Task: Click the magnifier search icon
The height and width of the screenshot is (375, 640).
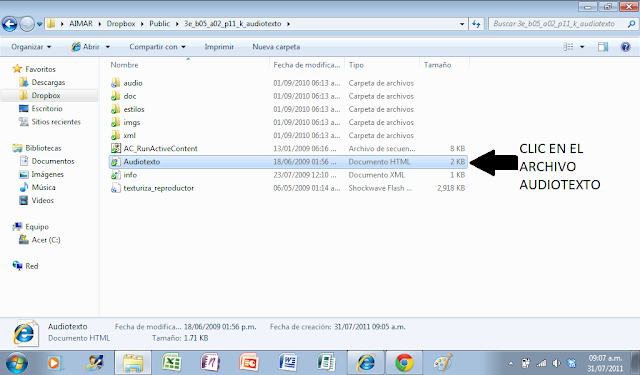Action: coord(631,24)
